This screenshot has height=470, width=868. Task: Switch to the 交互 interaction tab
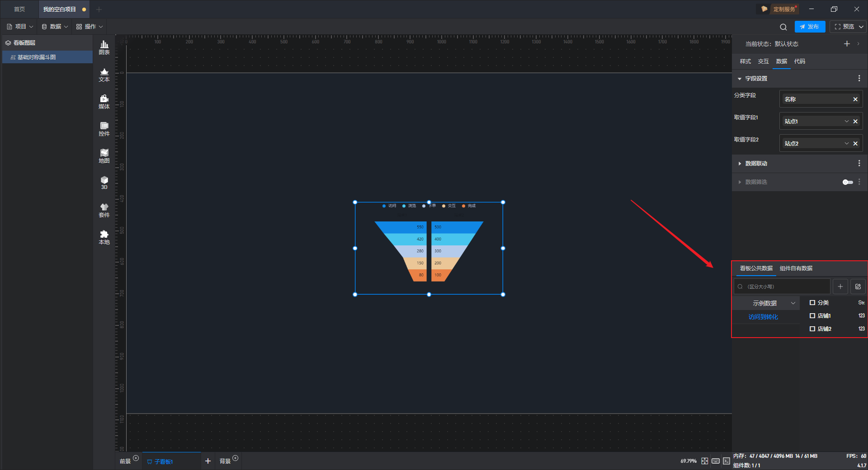point(764,61)
